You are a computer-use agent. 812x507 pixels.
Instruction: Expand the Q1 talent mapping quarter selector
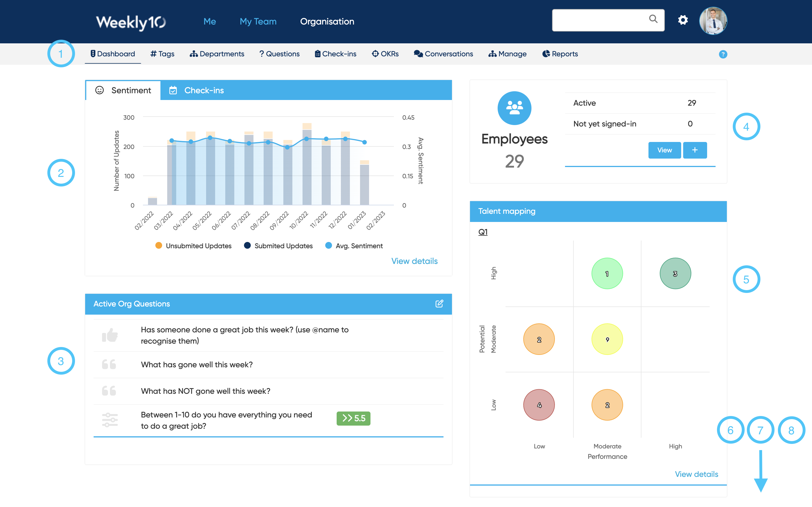point(482,232)
